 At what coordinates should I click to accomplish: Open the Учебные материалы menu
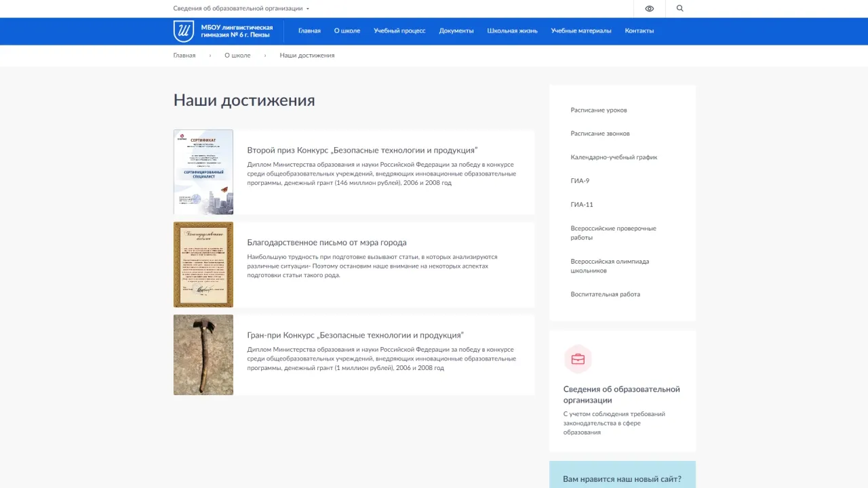(581, 31)
